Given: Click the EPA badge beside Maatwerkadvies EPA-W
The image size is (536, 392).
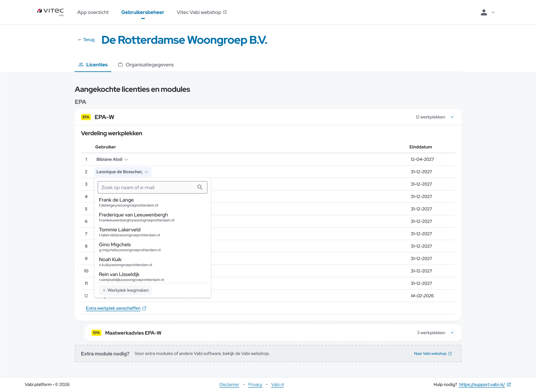Looking at the screenshot, I should 96,333.
